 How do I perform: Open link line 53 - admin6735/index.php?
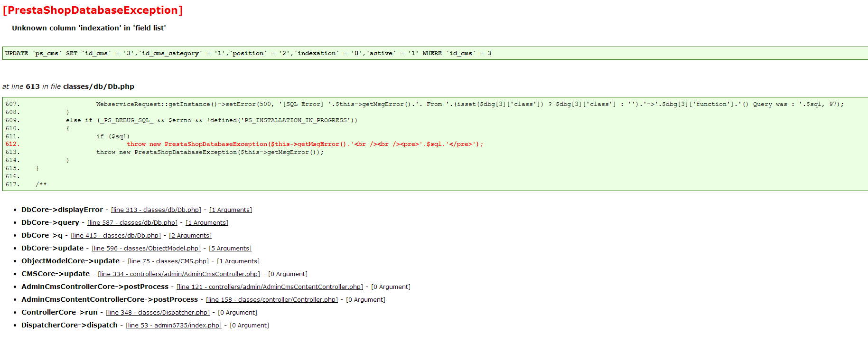174,326
